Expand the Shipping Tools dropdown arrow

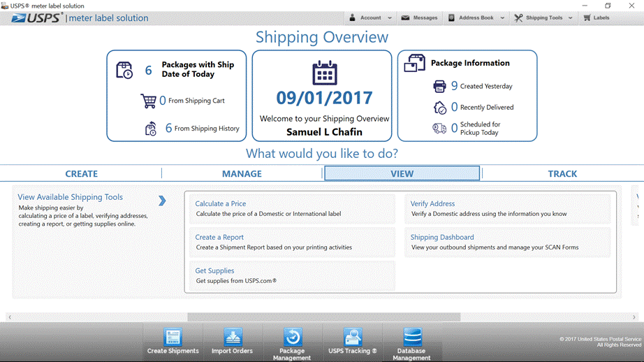[570, 18]
